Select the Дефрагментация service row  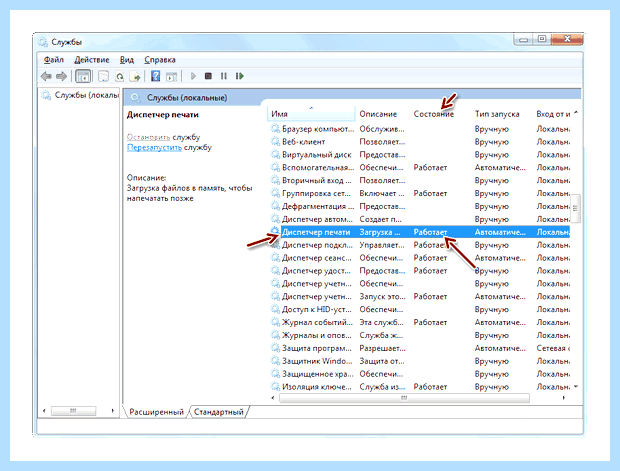click(x=420, y=206)
